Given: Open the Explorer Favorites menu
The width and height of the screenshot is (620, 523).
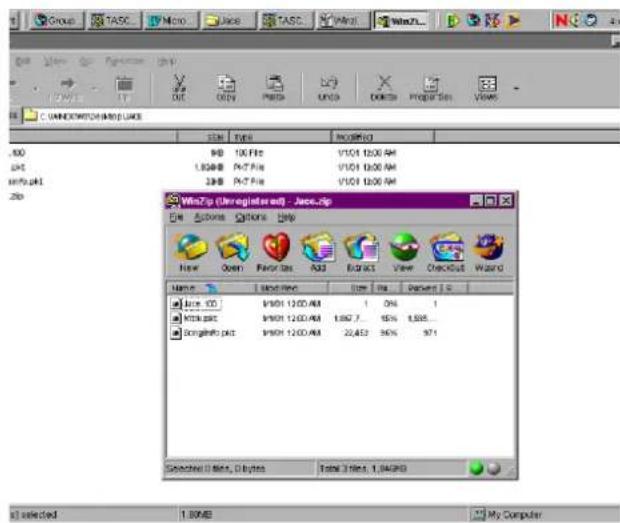Looking at the screenshot, I should point(125,61).
